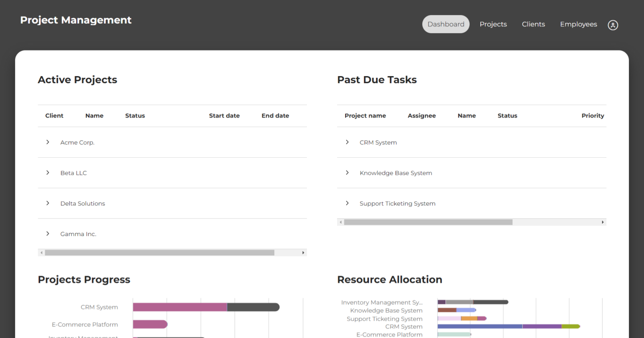644x338 pixels.
Task: Click the right scroll arrow under Active Projects
Action: pos(303,252)
